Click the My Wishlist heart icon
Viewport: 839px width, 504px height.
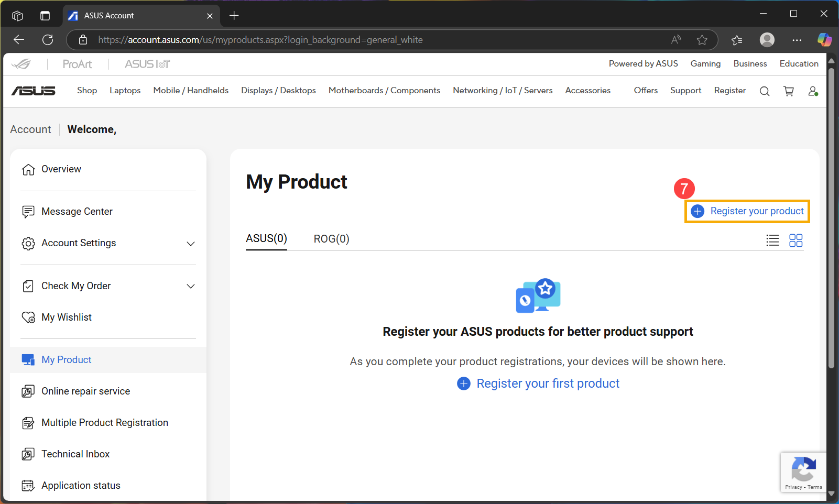(x=28, y=317)
